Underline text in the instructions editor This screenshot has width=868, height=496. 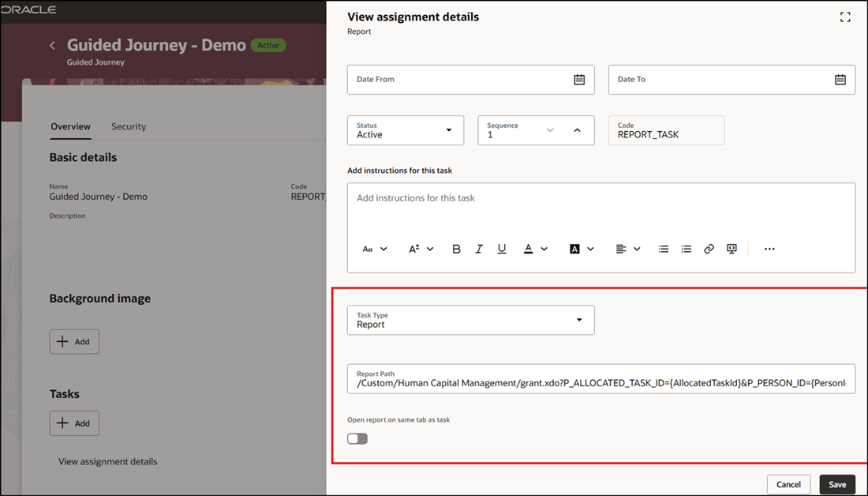click(502, 248)
